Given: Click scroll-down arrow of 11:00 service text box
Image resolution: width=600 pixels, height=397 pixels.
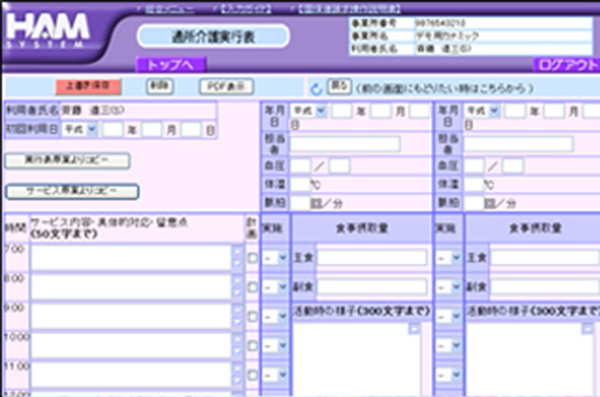Looking at the screenshot, I should coord(238,381).
